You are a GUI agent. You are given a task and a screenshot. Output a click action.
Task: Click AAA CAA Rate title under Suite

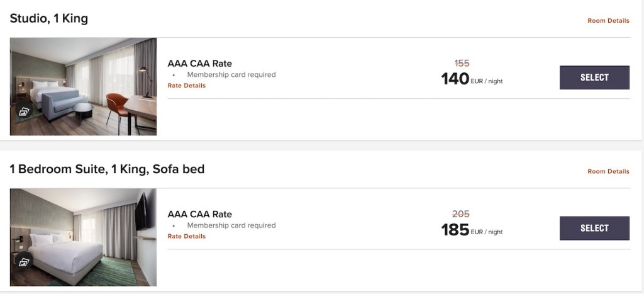[x=199, y=214]
